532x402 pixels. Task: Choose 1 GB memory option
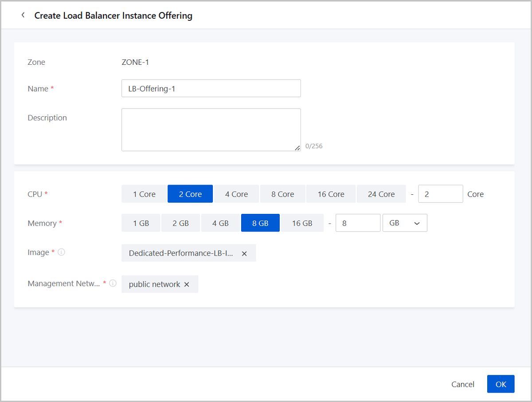click(x=141, y=223)
